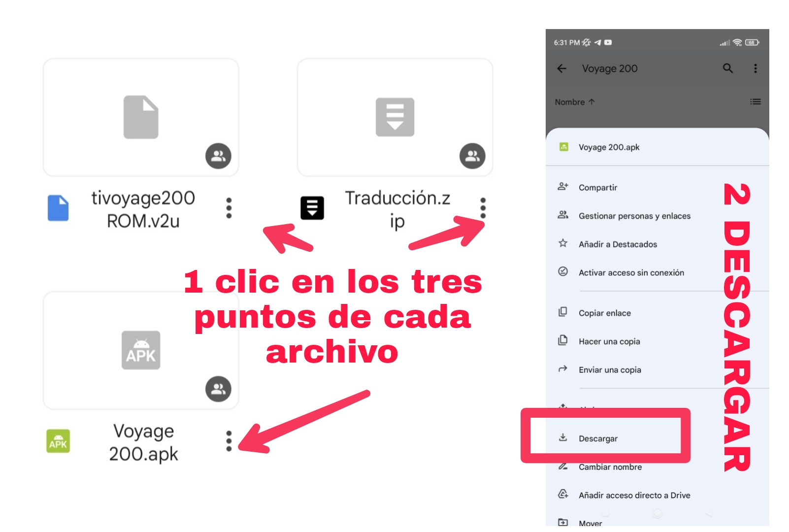Click the tivoyage200 ROM.v2u file thumbnail
Image resolution: width=789 pixels, height=532 pixels.
(x=141, y=117)
